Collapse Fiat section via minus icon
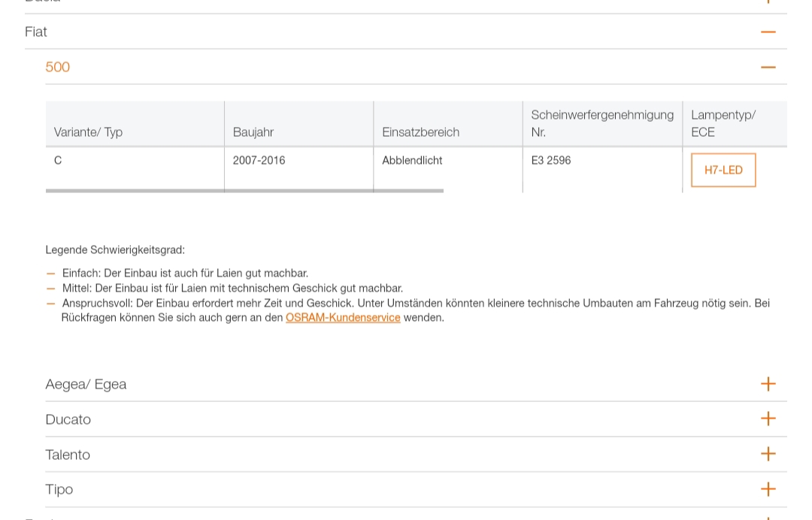Image resolution: width=812 pixels, height=520 pixels. click(x=768, y=32)
